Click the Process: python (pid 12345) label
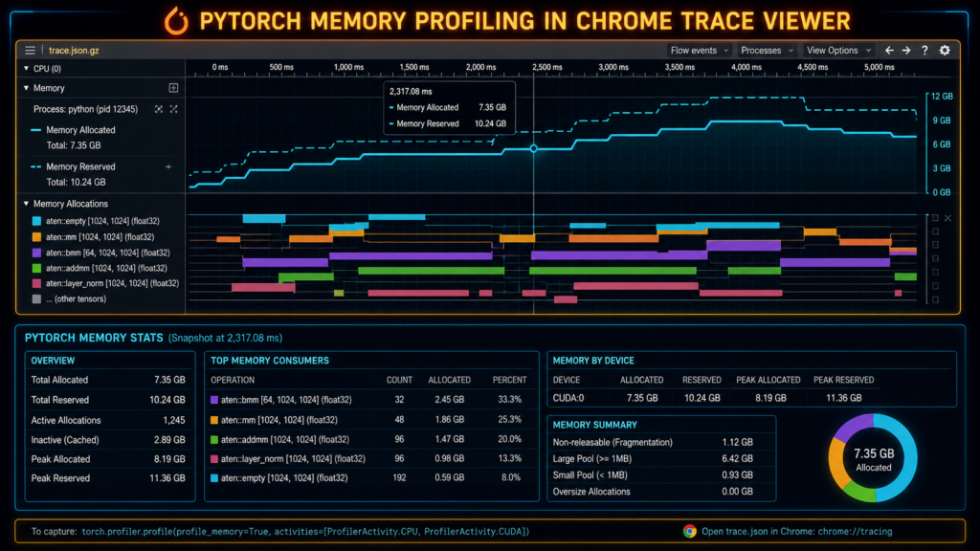980x551 pixels. [x=85, y=109]
